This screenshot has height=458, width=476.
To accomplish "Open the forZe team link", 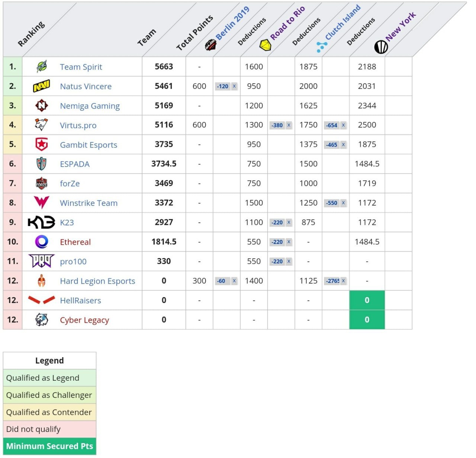I will pyautogui.click(x=70, y=183).
